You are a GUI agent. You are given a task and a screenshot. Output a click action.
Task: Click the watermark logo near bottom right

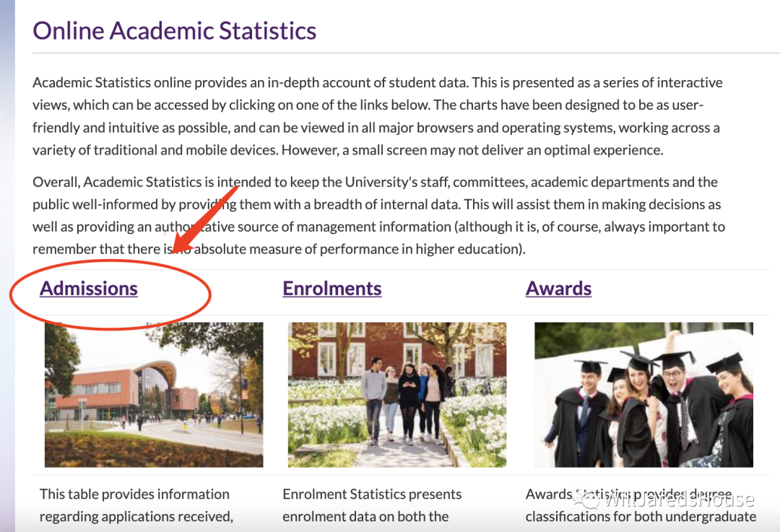click(584, 499)
